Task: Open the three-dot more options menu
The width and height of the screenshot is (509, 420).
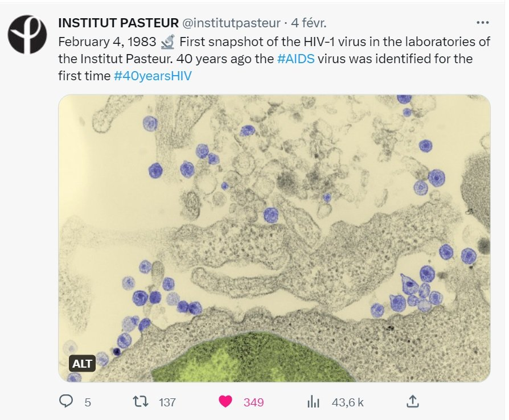Action: tap(482, 23)
